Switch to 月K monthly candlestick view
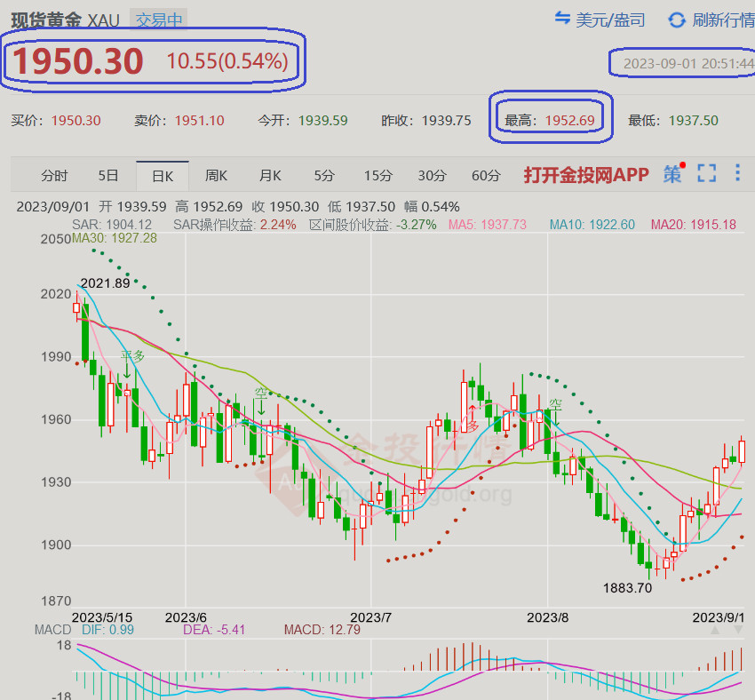Image resolution: width=755 pixels, height=700 pixels. [270, 176]
